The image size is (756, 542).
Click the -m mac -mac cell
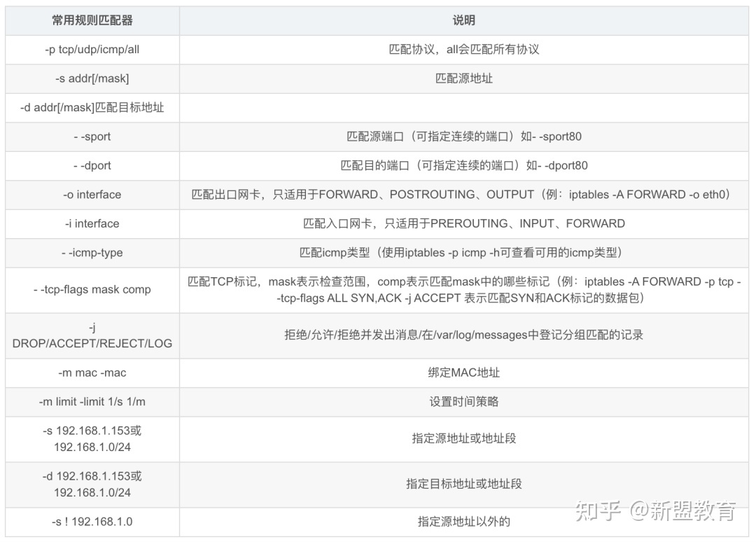(x=92, y=373)
